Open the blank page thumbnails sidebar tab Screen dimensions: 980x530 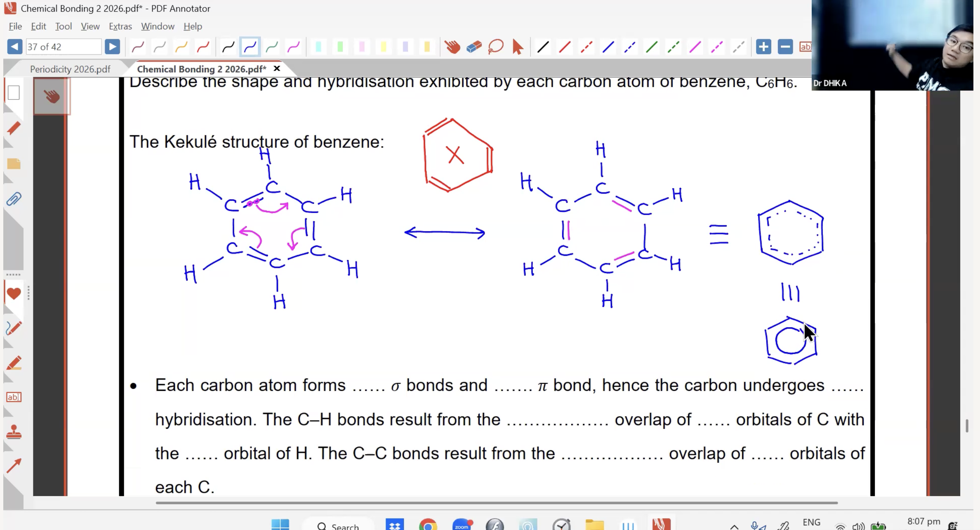(x=14, y=93)
